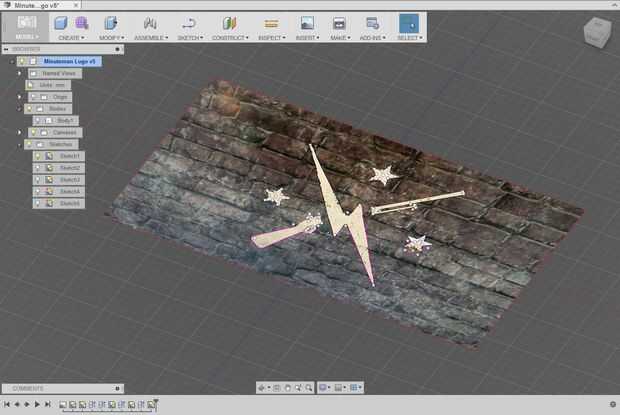Open the Sketch menu

190,38
